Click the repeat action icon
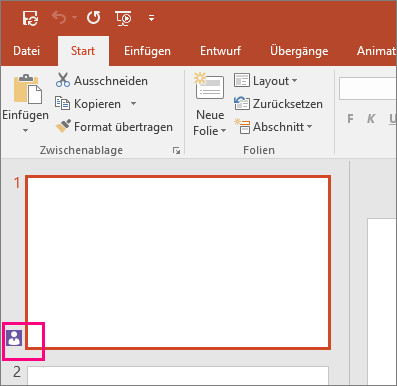This screenshot has height=386, width=397. pyautogui.click(x=93, y=18)
